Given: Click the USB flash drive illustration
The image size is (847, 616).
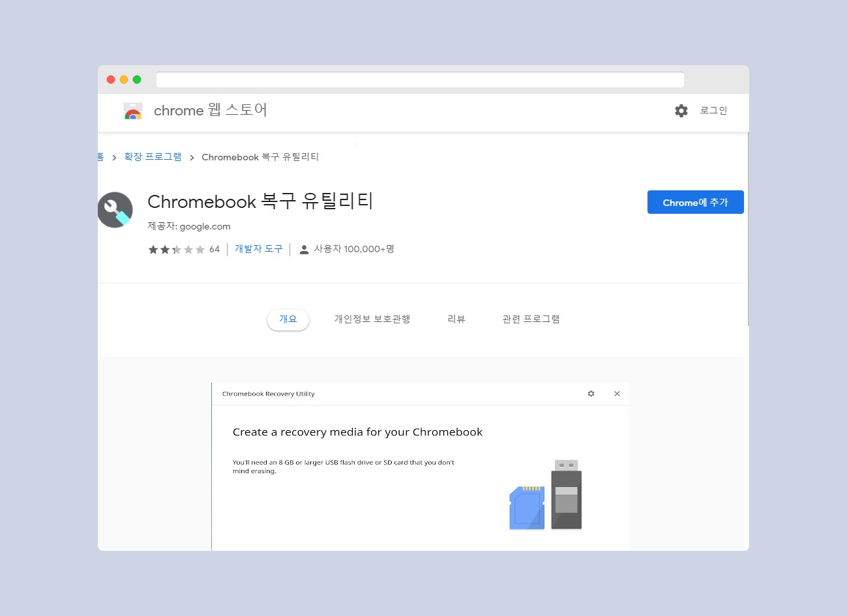Looking at the screenshot, I should pos(566,494).
